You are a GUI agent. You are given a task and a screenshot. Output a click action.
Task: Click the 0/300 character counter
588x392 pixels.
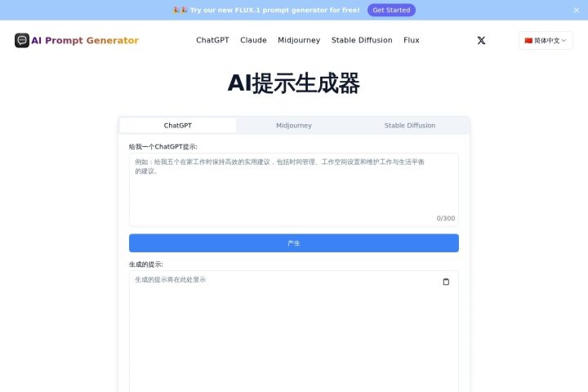click(446, 218)
